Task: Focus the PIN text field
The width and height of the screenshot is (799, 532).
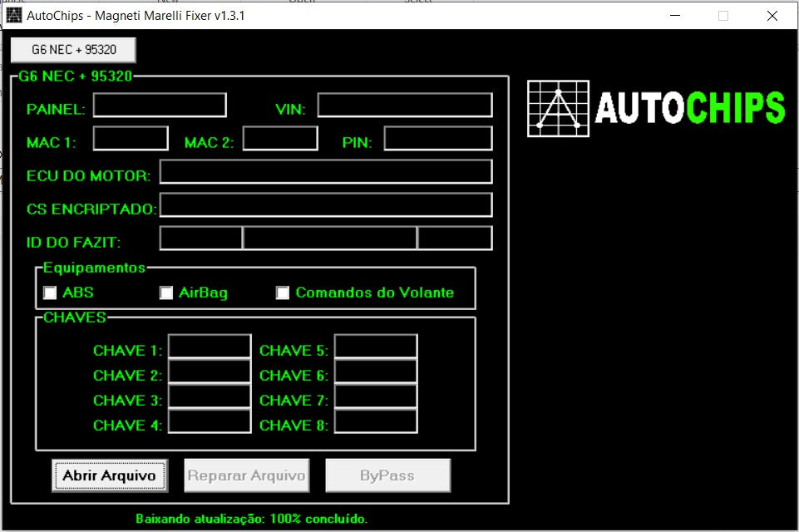Action: (x=438, y=139)
